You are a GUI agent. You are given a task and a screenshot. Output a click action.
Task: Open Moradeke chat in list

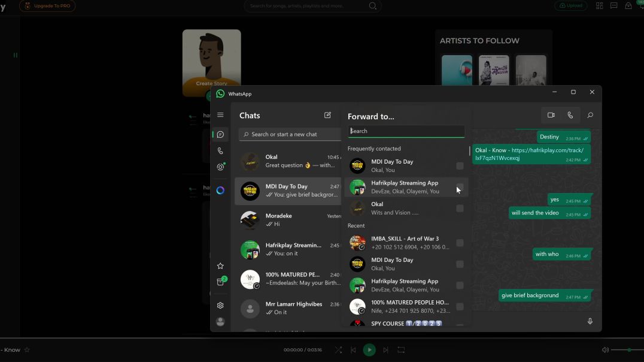288,220
